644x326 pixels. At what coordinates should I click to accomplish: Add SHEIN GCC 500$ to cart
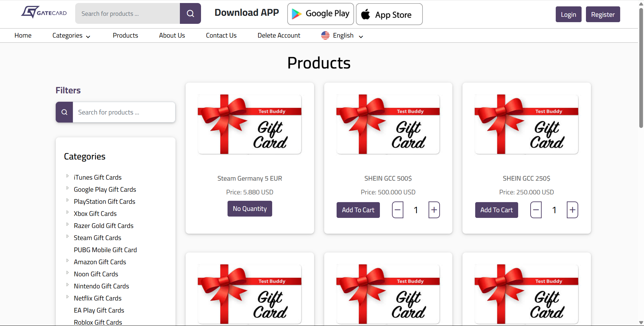point(358,210)
